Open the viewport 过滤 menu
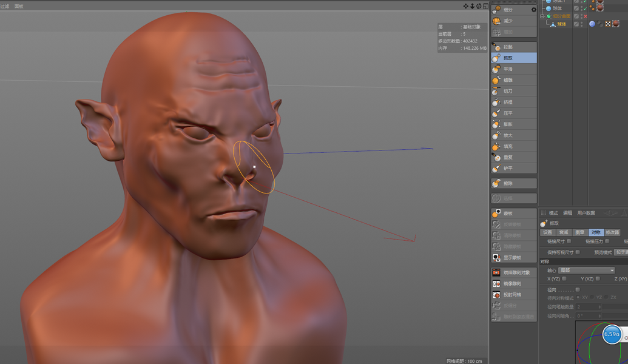The image size is (628, 364). [x=5, y=7]
